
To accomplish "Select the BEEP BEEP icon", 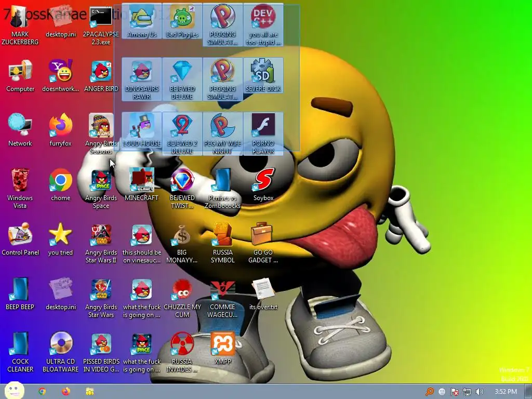I will (x=20, y=294).
